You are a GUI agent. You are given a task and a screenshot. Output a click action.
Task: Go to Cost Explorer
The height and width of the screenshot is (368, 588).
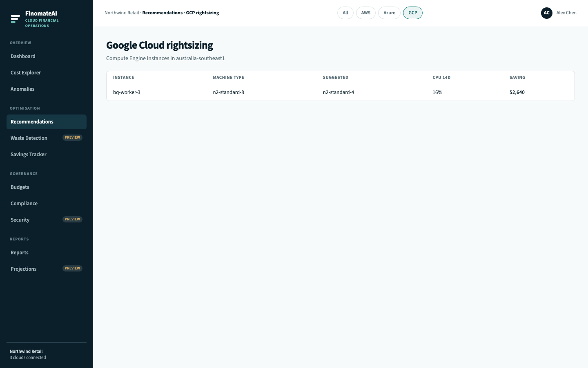coord(47,73)
